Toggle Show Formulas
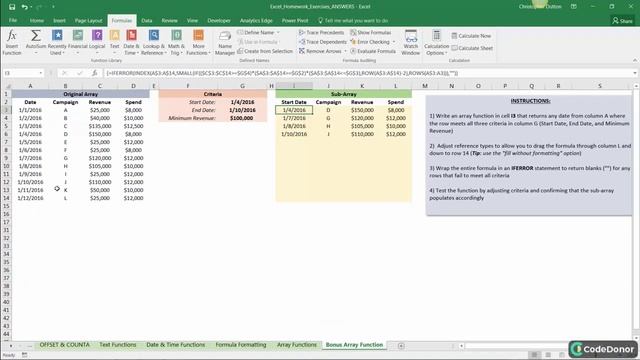This screenshot has height=360, width=640. (371, 32)
